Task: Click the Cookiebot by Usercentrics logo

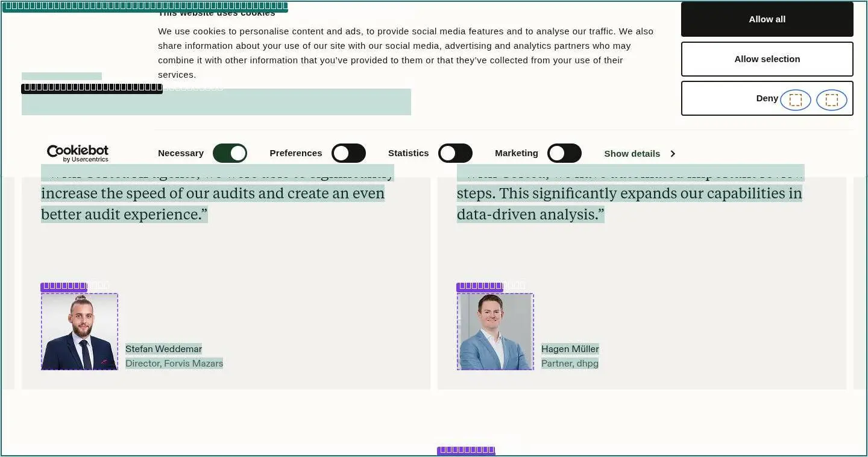Action: click(x=78, y=153)
